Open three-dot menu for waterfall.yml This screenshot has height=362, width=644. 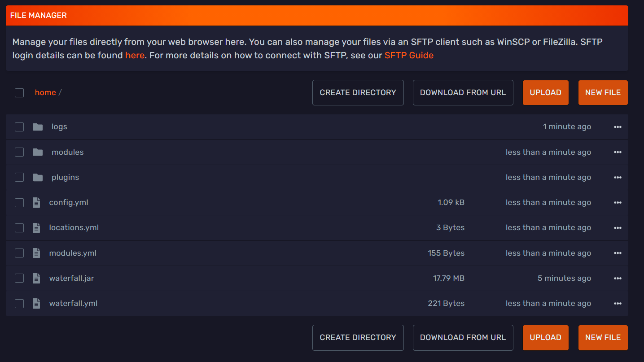click(618, 304)
